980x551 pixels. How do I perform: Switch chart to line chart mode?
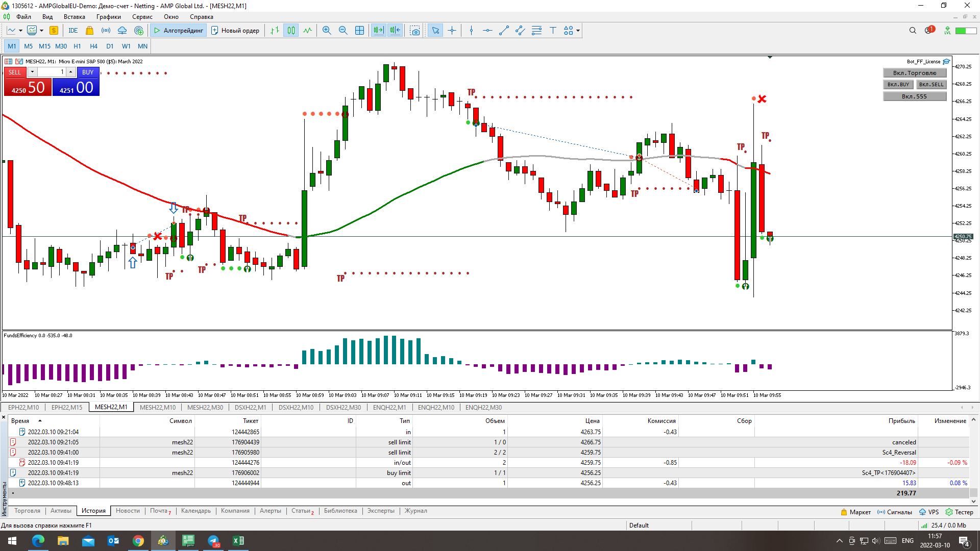(x=307, y=31)
